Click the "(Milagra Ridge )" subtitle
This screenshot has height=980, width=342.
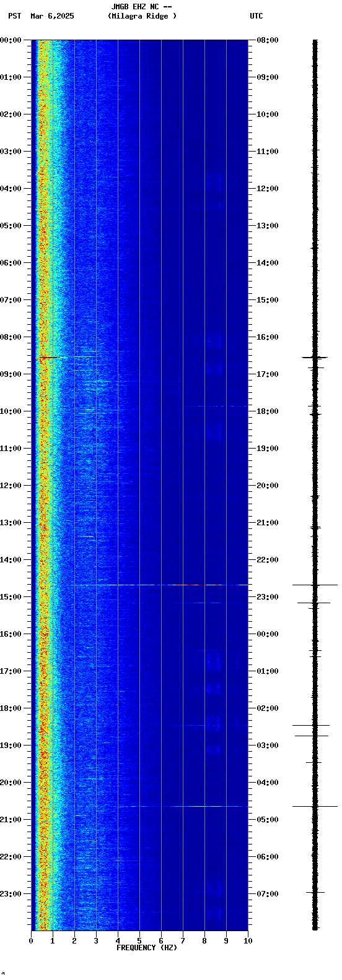[142, 16]
